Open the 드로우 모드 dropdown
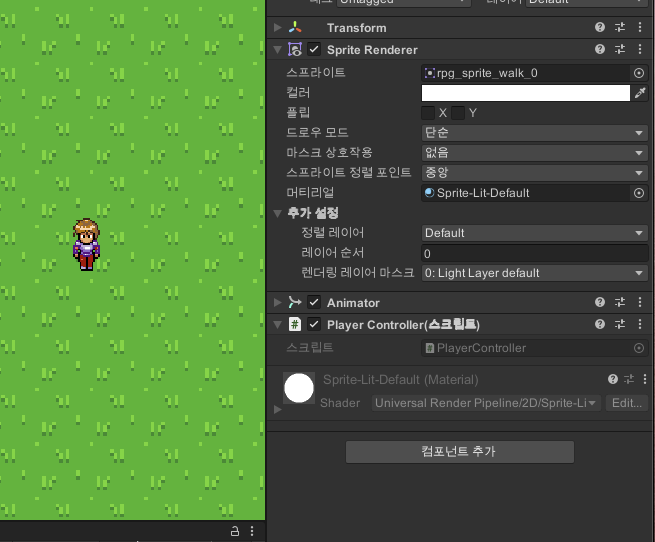Screen dimensions: 655x542 click(x=535, y=133)
